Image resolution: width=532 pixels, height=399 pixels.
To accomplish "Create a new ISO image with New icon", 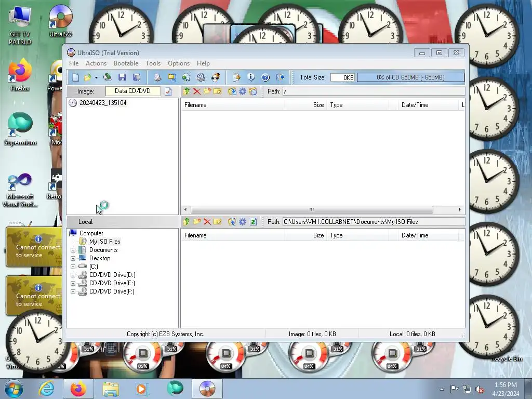I will (75, 77).
